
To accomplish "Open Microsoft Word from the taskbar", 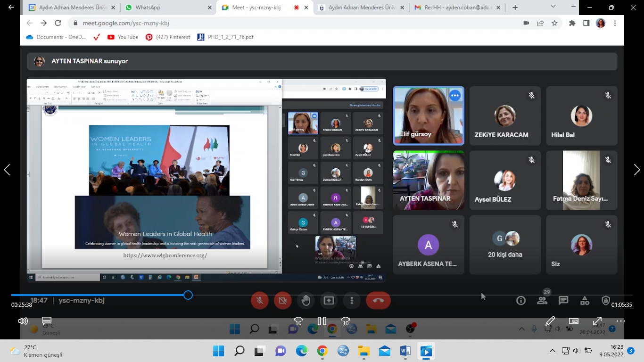I will coord(405,351).
